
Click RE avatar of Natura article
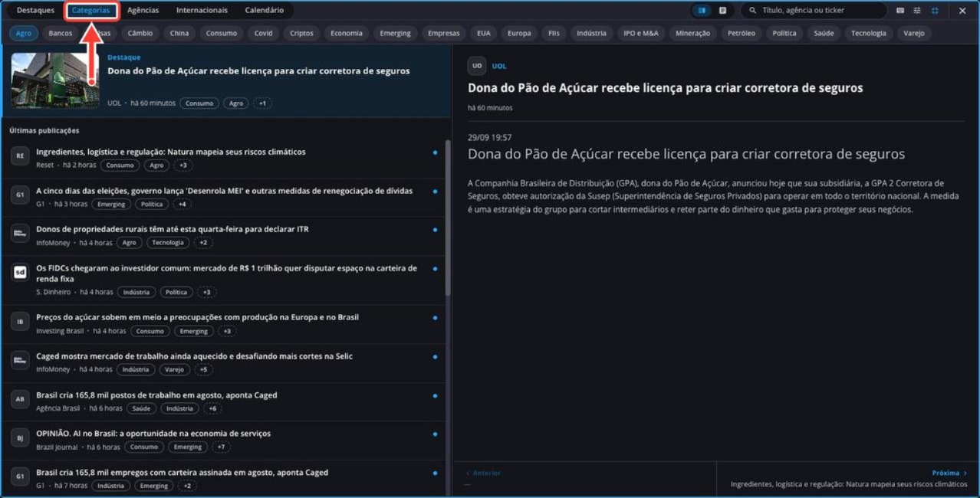(20, 156)
